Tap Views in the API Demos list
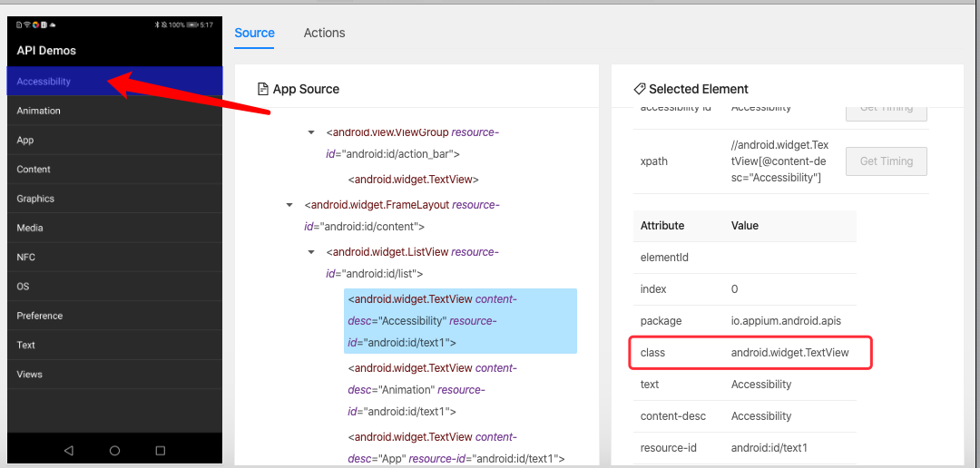 (115, 375)
